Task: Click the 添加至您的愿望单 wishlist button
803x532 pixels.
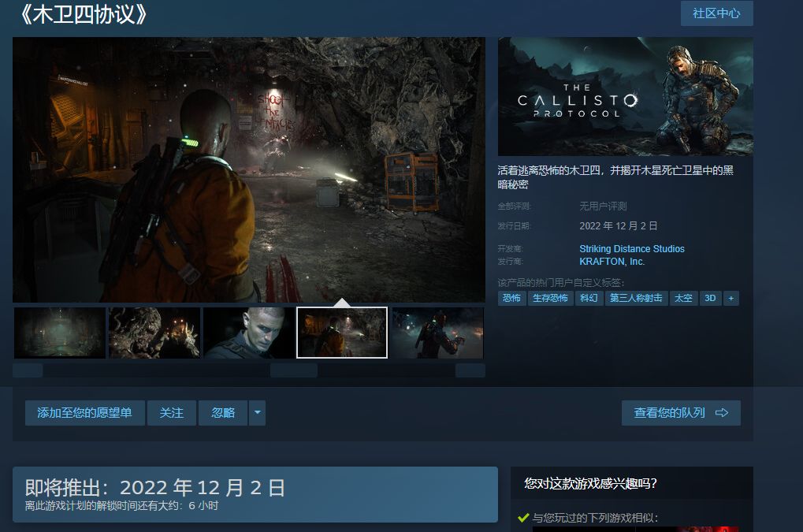Action: (x=84, y=413)
